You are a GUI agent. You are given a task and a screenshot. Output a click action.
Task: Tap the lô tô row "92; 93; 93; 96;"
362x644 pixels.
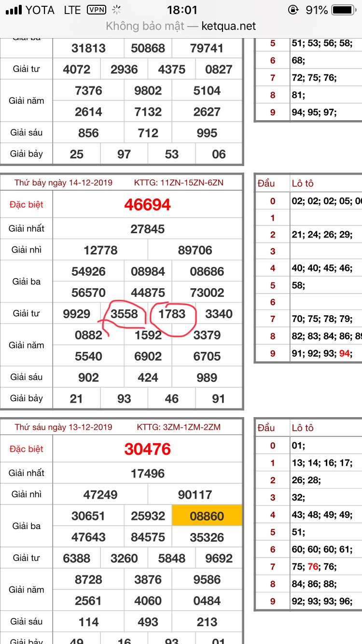[322, 602]
